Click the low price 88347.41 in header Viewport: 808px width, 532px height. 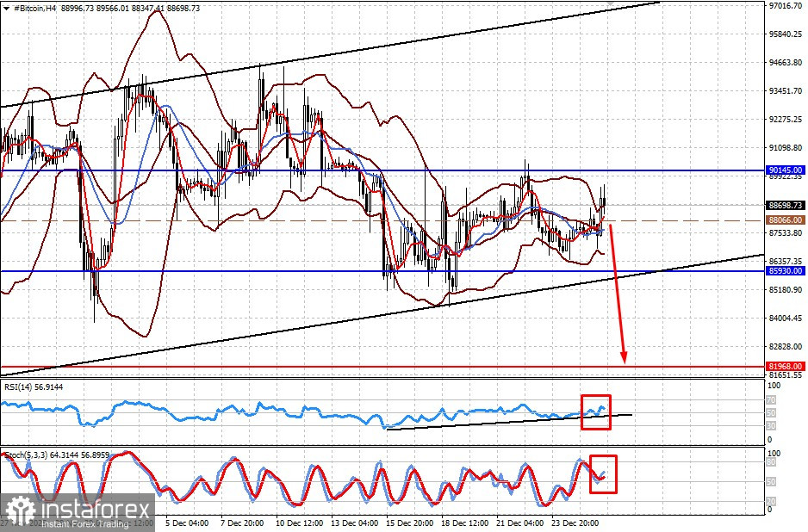[x=148, y=9]
